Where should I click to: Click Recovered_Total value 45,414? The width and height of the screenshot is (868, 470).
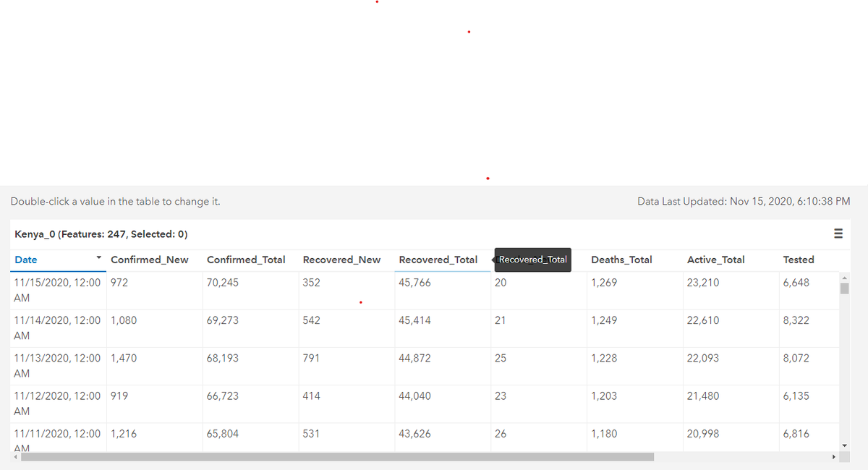(415, 320)
